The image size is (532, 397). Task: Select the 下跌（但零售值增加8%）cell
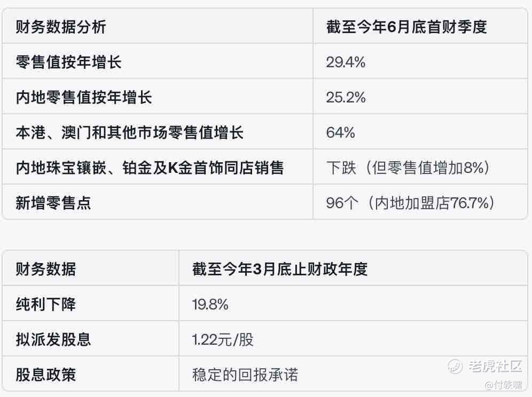(408, 168)
